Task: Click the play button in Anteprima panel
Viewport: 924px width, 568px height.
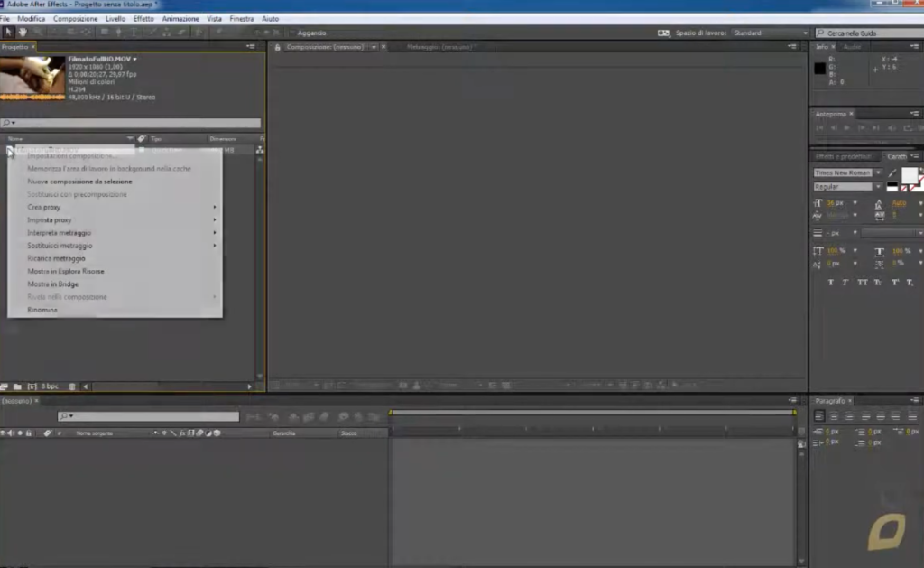Action: point(847,128)
